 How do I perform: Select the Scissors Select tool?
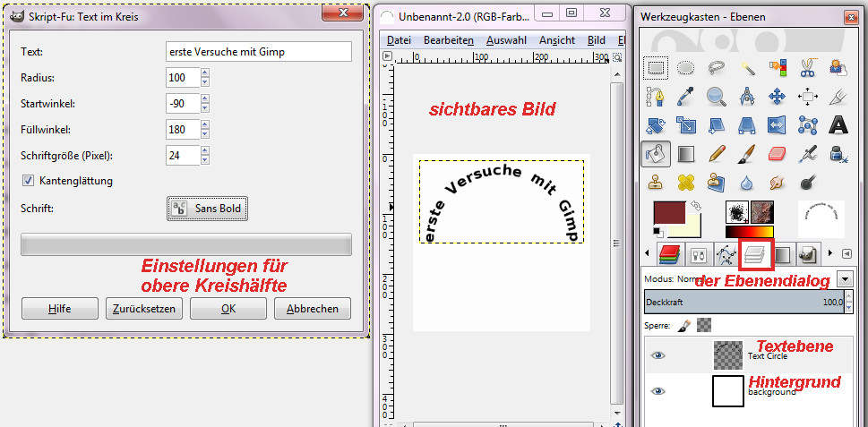click(808, 68)
